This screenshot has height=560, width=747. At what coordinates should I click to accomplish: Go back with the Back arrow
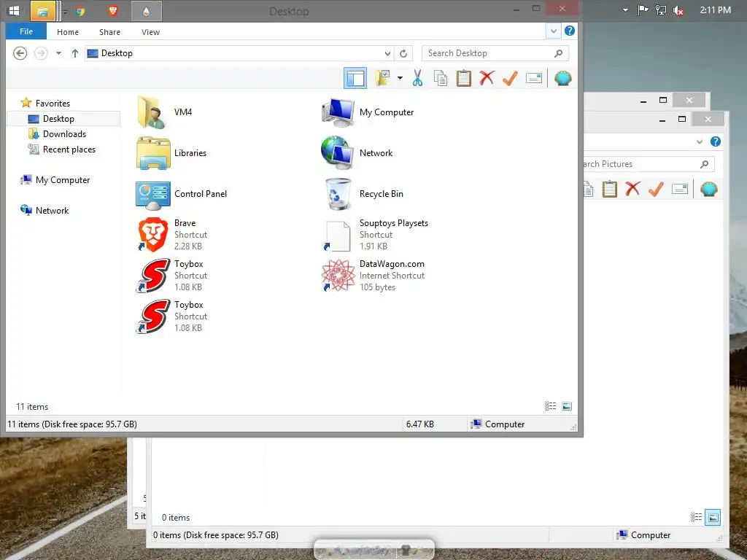click(x=20, y=52)
